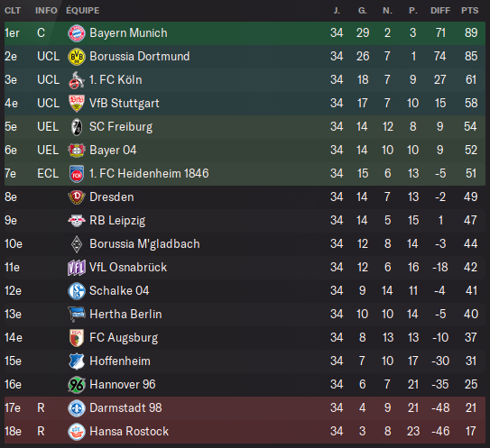
Task: Click the Hansa Rostock club badge
Action: click(x=77, y=432)
